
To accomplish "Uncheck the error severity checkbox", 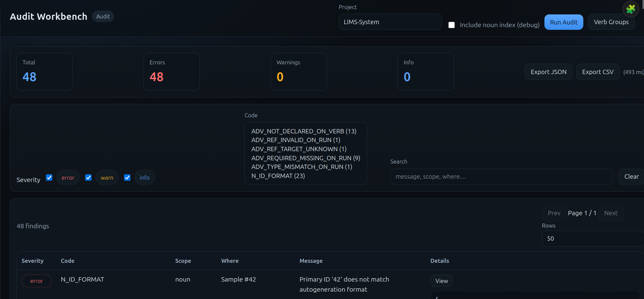I will [49, 178].
